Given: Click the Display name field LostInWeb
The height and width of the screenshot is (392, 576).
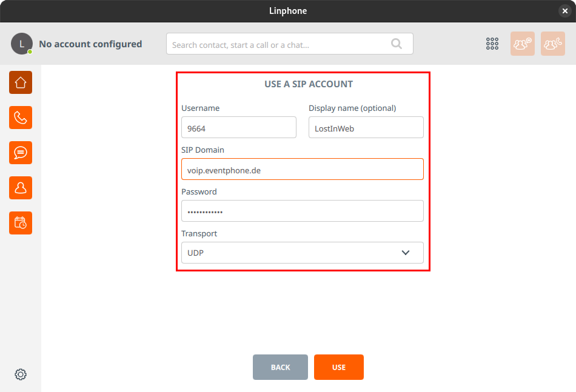Looking at the screenshot, I should [x=366, y=127].
